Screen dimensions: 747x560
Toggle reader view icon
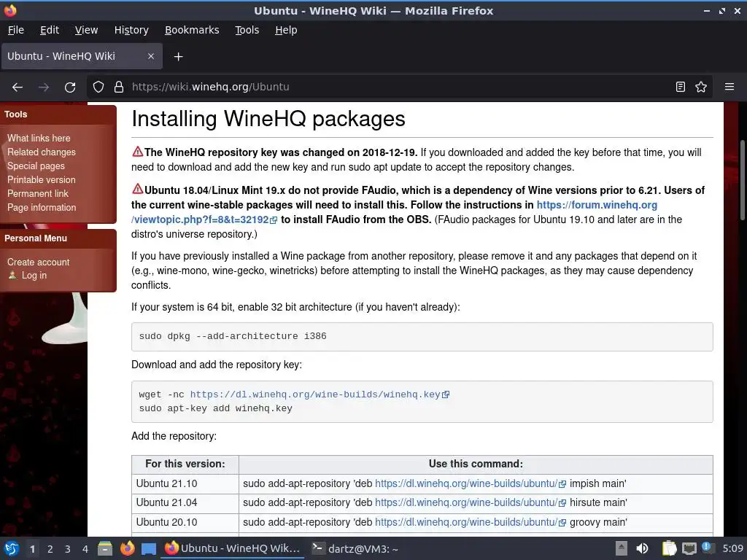click(x=681, y=87)
